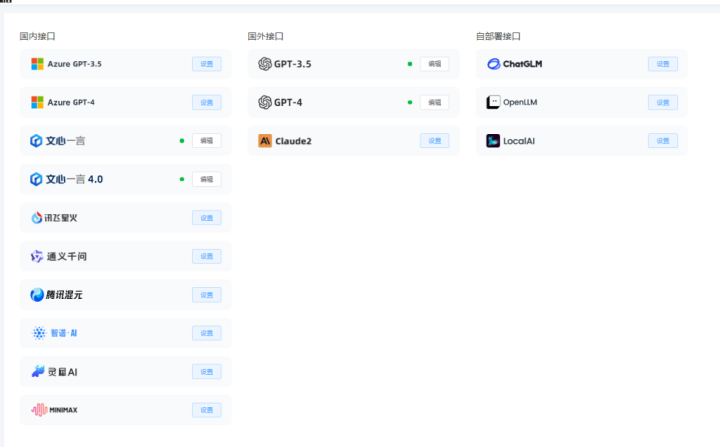The width and height of the screenshot is (720, 447).
Task: Click the OpenLLM logo icon
Action: (493, 102)
